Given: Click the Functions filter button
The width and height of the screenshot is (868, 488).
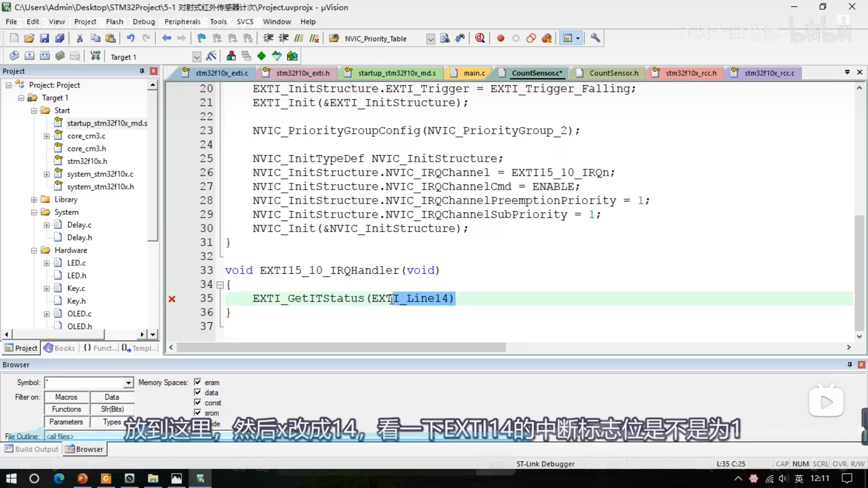Looking at the screenshot, I should click(x=66, y=409).
